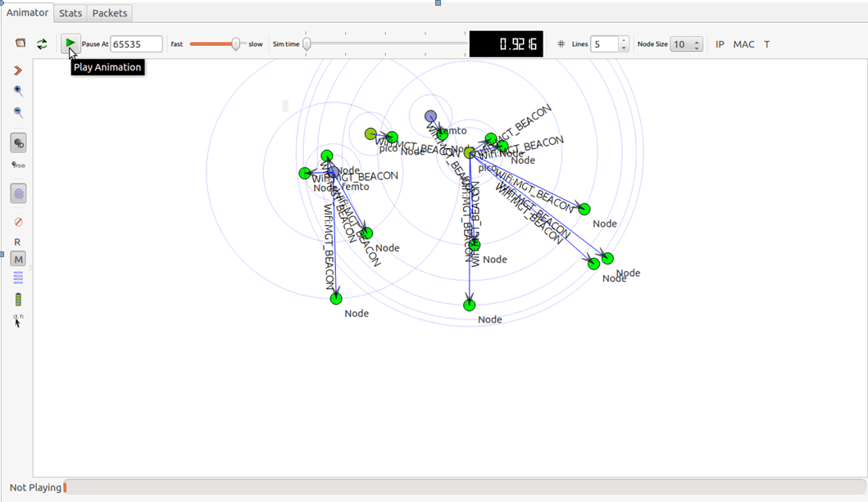Screen dimensions: 868x502
Task: Open an XML trace file with folder icon
Action: pyautogui.click(x=20, y=43)
